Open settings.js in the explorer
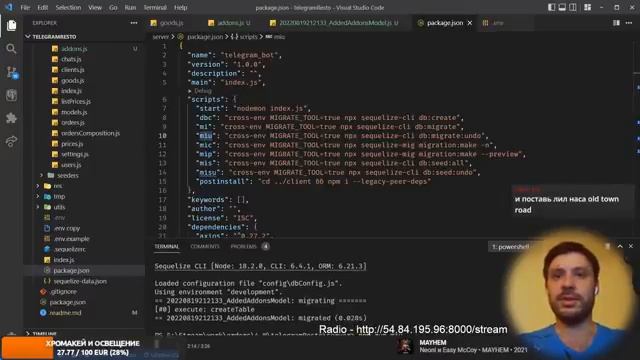This screenshot has height=360, width=640. point(75,154)
